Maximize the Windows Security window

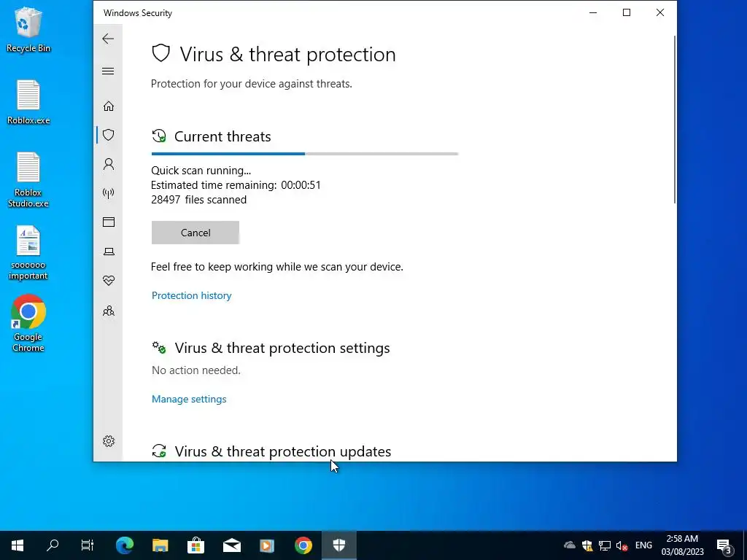tap(627, 13)
